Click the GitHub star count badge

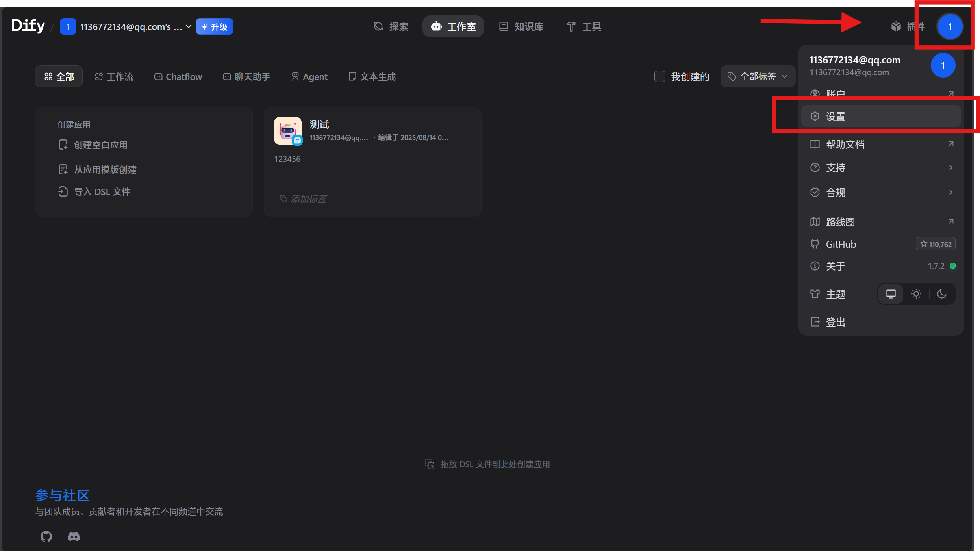point(935,244)
